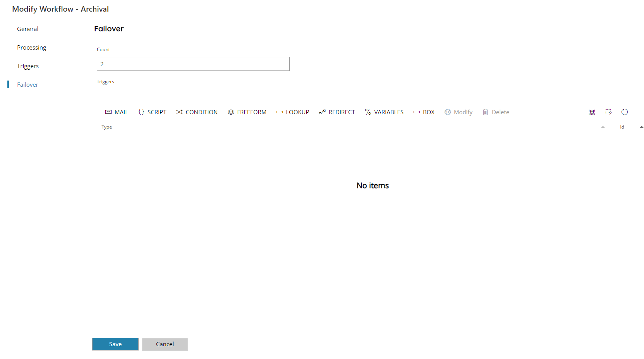Open the Modify trigger settings gear
This screenshot has height=359, width=644.
tap(458, 112)
